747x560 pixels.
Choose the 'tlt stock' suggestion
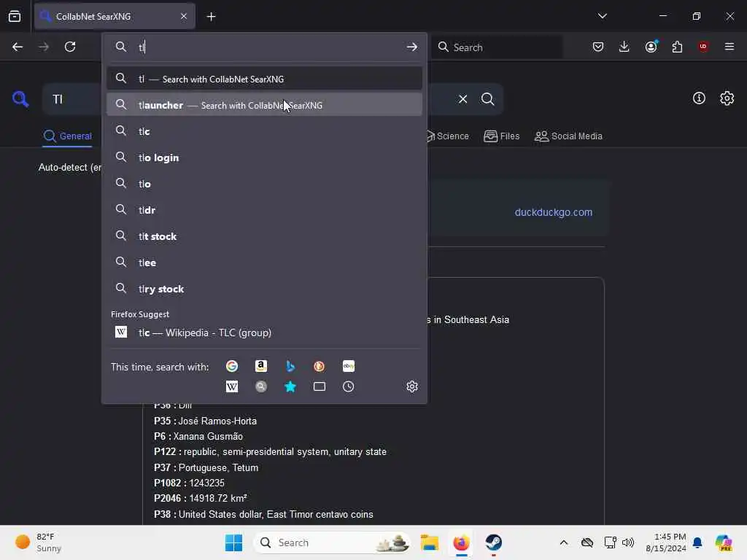click(264, 236)
